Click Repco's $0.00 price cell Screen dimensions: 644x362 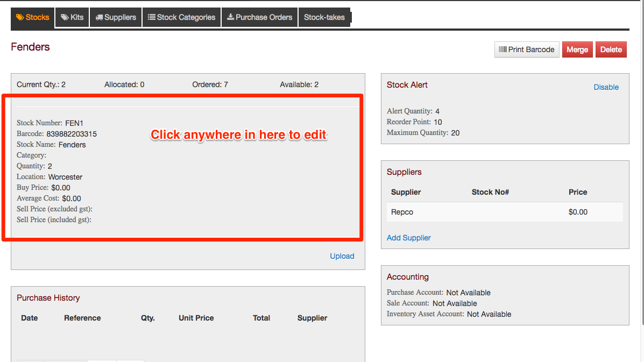pyautogui.click(x=578, y=212)
